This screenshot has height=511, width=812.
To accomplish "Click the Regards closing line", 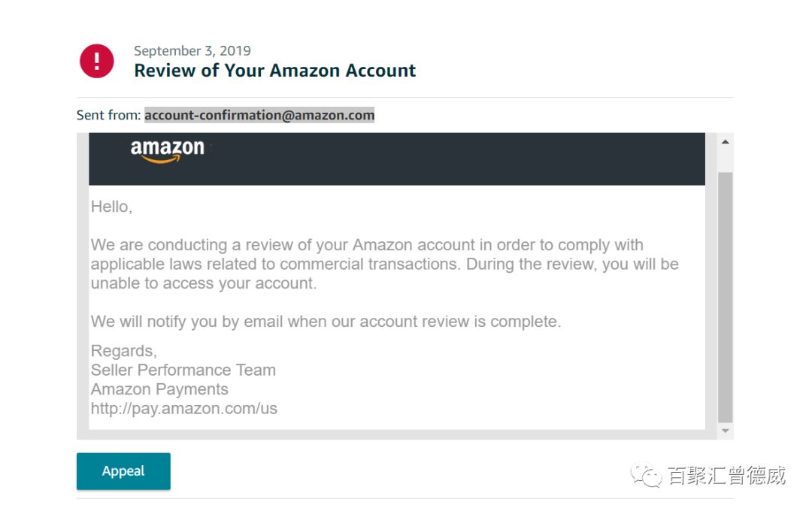I will [124, 351].
